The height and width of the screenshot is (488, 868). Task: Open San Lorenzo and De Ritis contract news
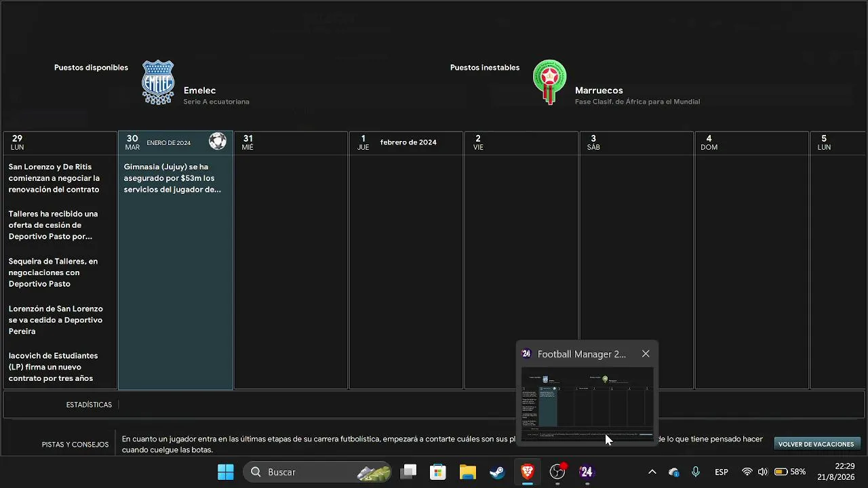54,178
